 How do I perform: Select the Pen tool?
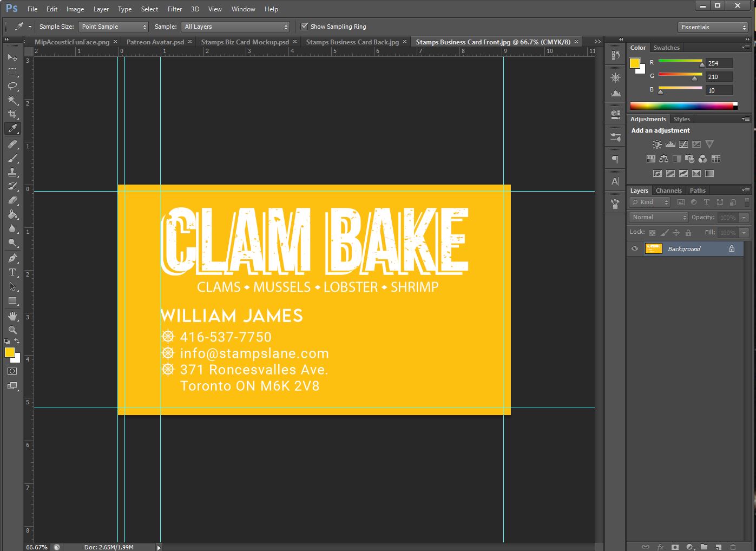(x=12, y=258)
